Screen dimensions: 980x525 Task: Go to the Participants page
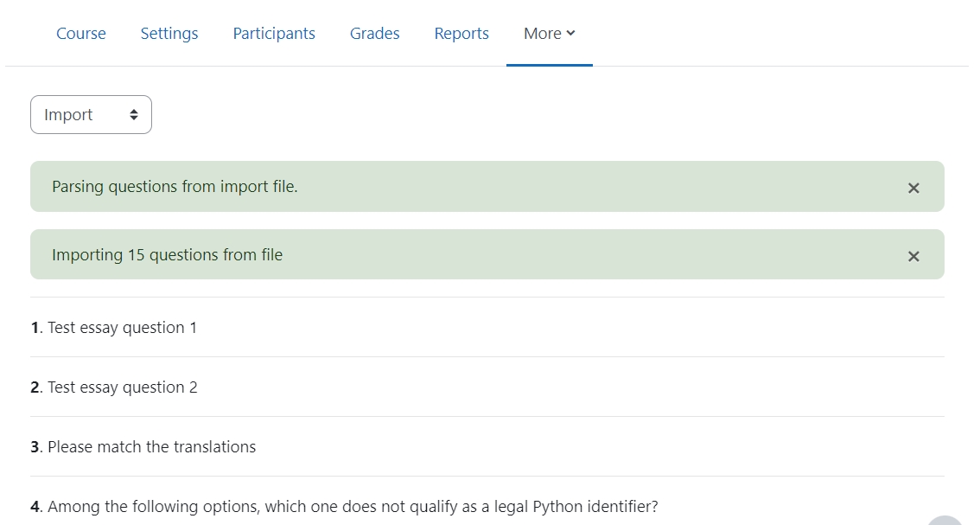click(x=273, y=33)
